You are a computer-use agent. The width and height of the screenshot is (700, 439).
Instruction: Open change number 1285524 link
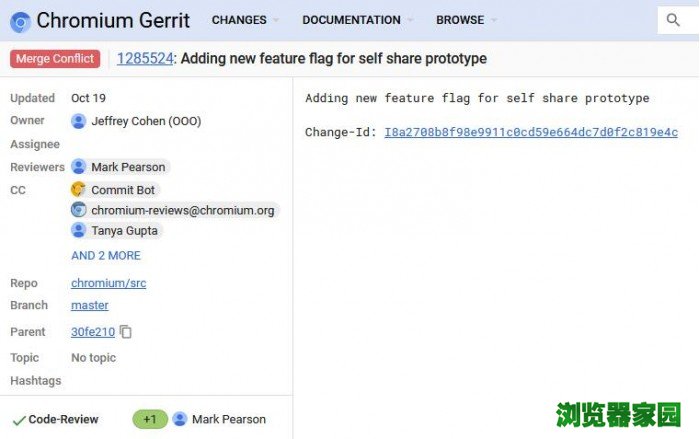(x=145, y=59)
